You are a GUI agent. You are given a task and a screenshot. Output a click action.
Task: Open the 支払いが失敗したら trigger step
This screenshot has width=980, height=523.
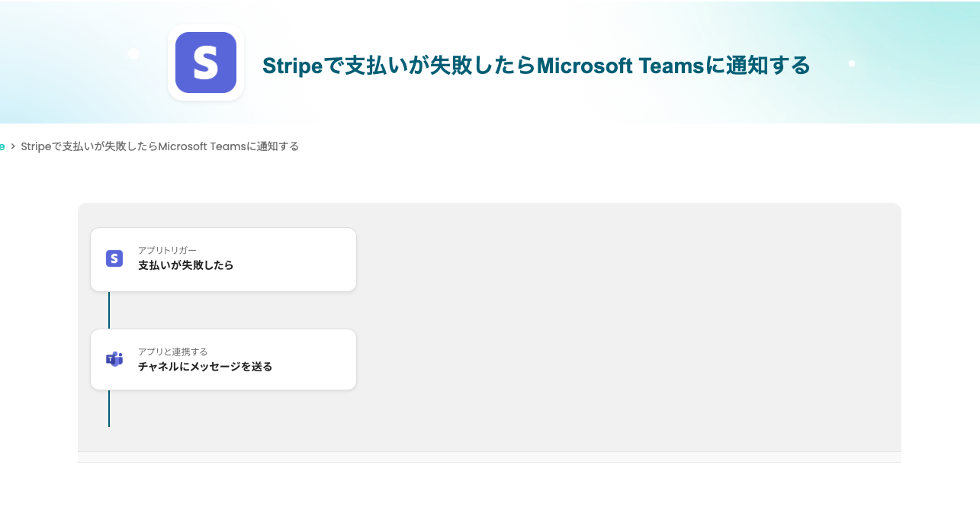pos(185,265)
